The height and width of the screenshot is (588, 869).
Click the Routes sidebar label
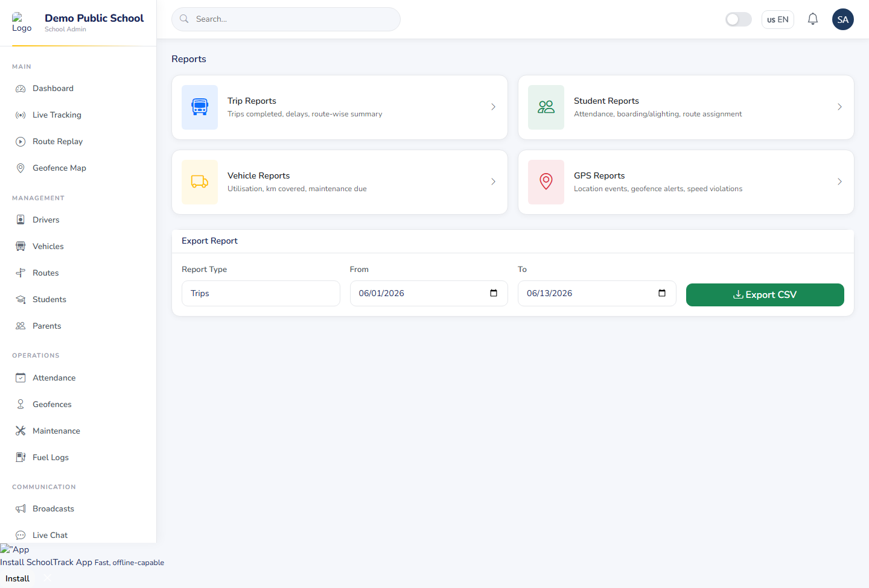[x=46, y=273]
